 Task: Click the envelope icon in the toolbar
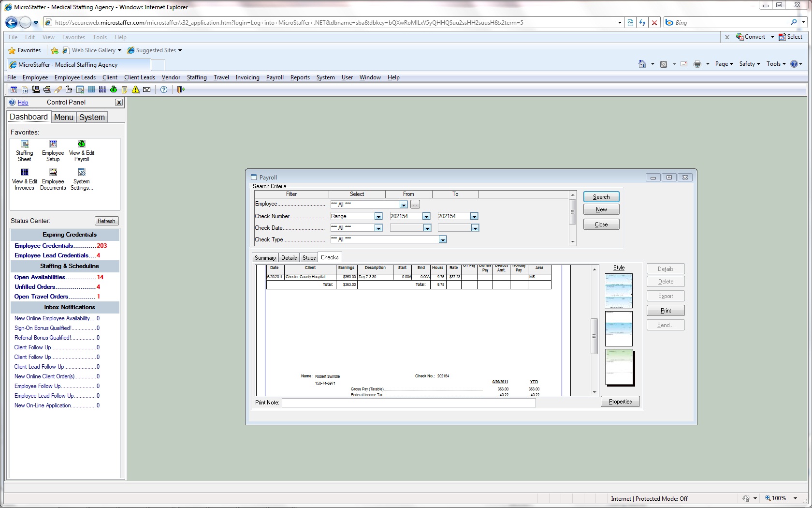pyautogui.click(x=147, y=90)
